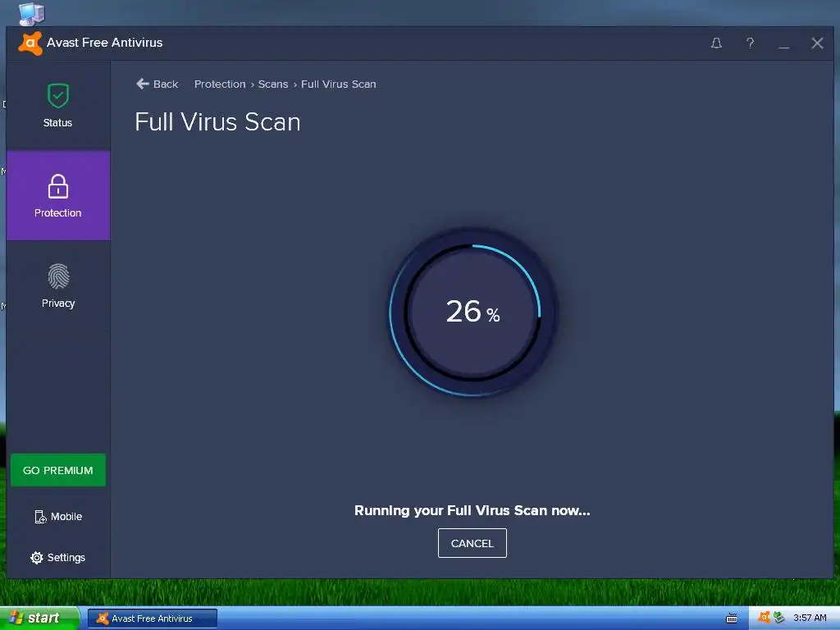Click Full Virus Scan breadcrumb

pyautogui.click(x=338, y=84)
